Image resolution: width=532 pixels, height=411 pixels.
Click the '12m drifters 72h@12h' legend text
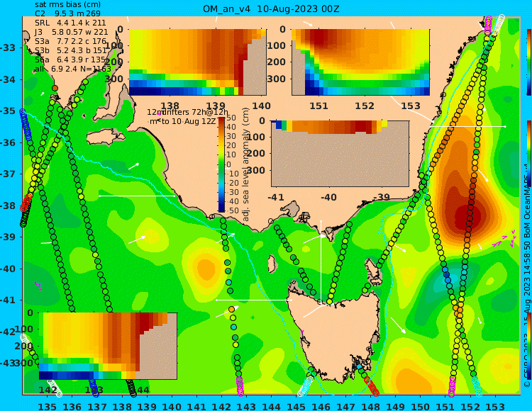(x=188, y=112)
